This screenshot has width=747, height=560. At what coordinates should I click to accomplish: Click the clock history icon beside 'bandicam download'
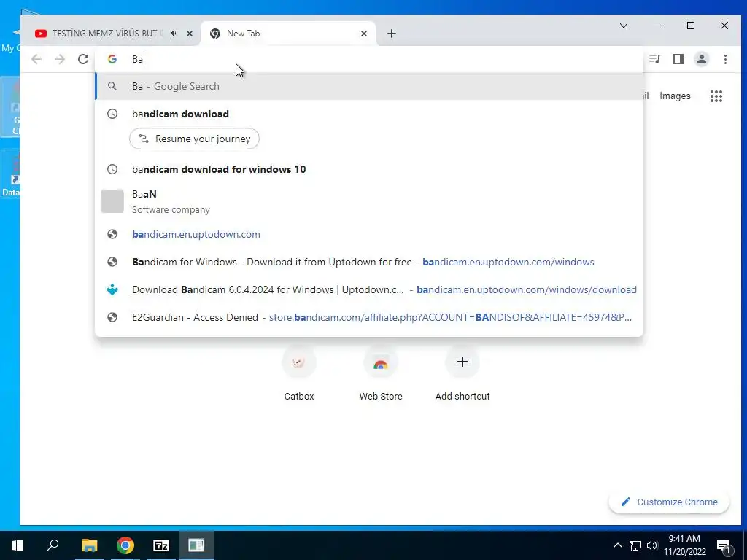click(112, 114)
